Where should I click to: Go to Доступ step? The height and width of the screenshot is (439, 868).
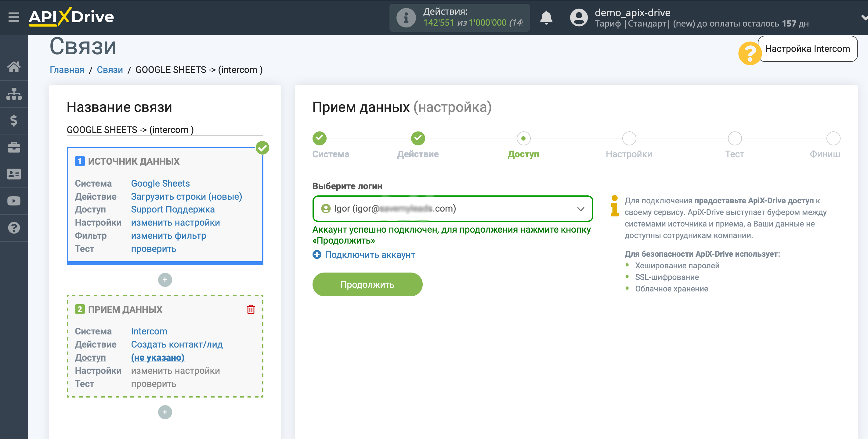523,138
